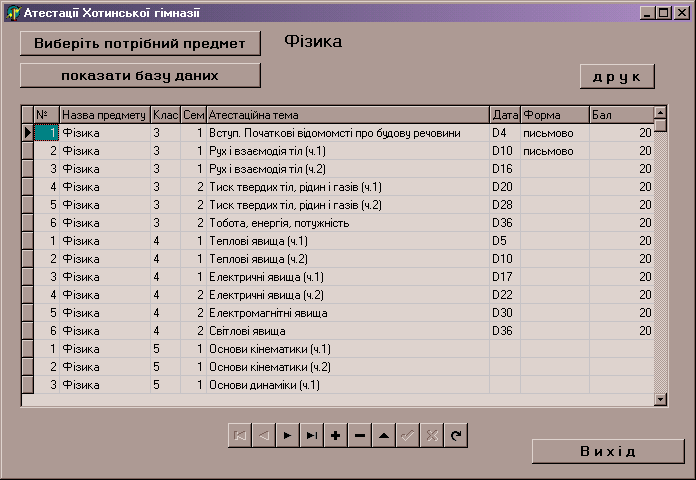Click the 'друк' print button
This screenshot has height=480, width=696.
tap(617, 77)
